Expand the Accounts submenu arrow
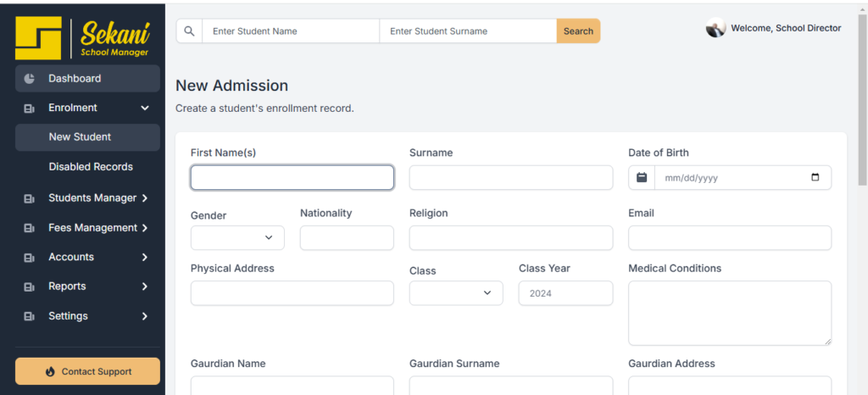This screenshot has width=868, height=395. tap(144, 257)
